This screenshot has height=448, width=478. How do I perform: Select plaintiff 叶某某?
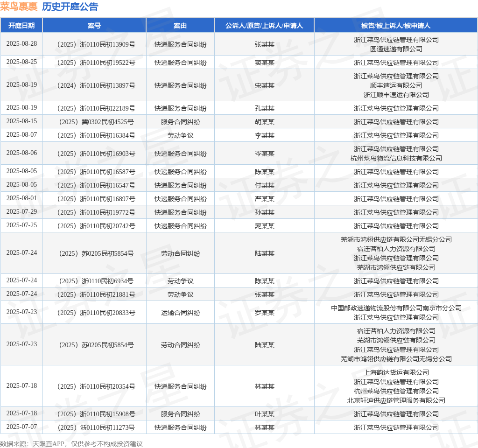[x=265, y=414]
